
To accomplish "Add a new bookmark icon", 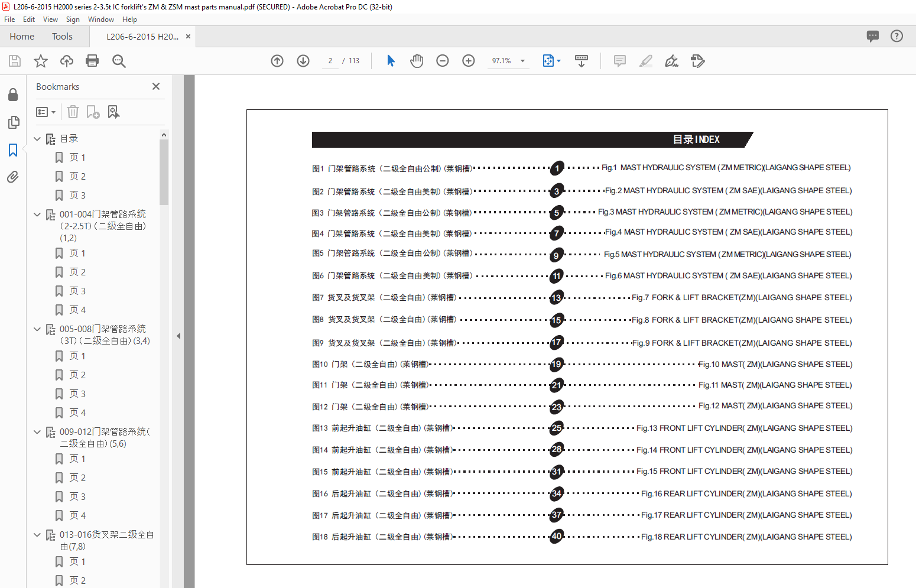I will pos(93,112).
